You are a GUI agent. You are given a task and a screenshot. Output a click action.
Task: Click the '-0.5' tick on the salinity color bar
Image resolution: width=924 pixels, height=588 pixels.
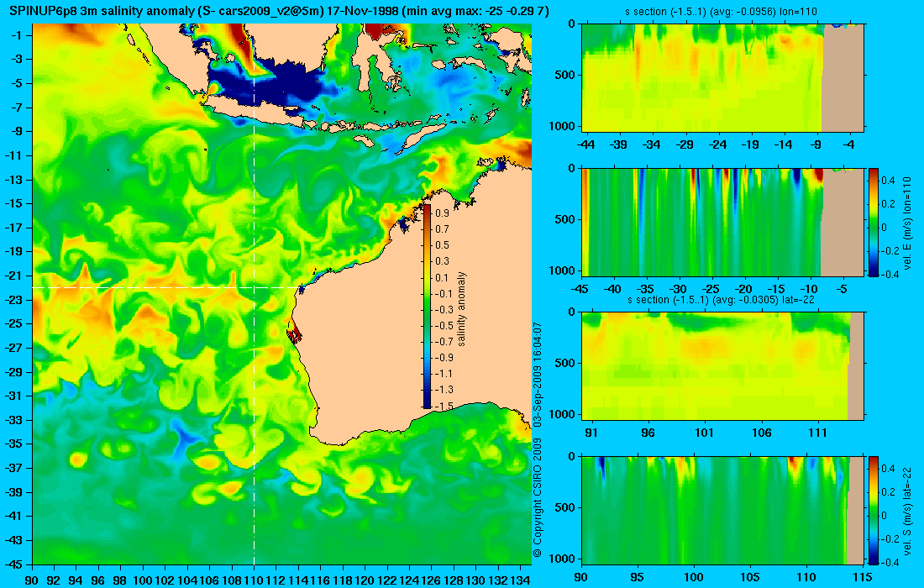[444, 325]
